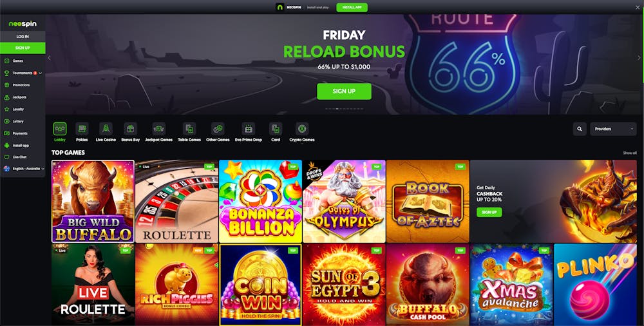644x326 pixels.
Task: Expand the Providers dropdown
Action: coord(613,129)
